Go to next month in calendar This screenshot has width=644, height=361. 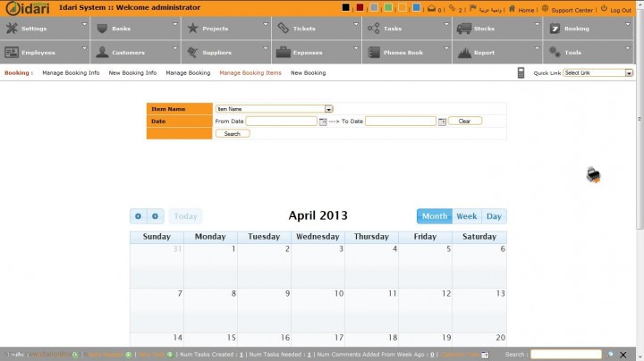[155, 216]
